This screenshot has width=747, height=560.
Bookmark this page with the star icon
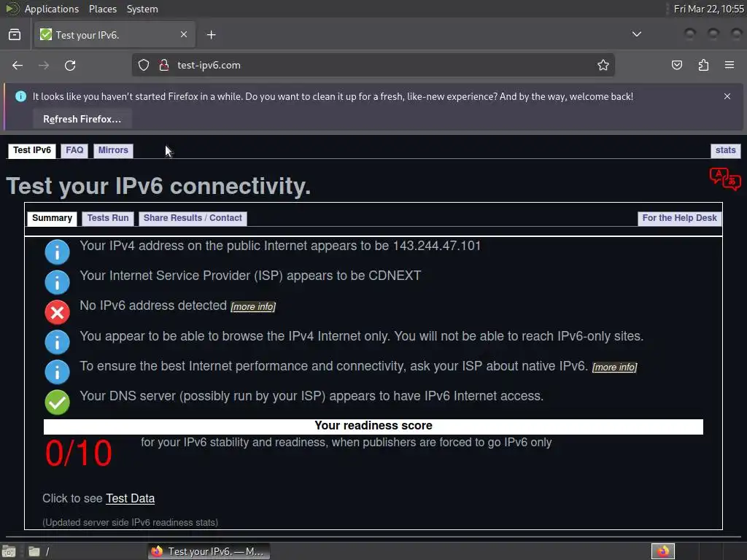coord(603,65)
